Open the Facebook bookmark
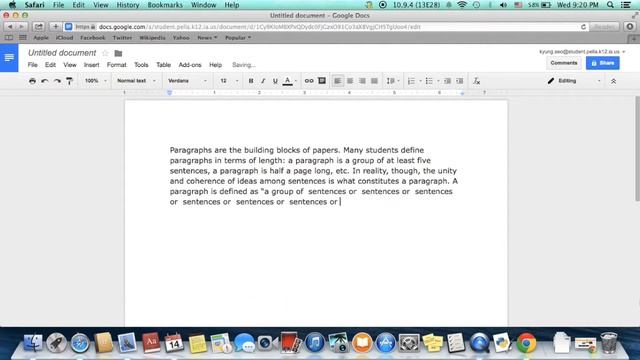640x360 pixels. click(93, 38)
